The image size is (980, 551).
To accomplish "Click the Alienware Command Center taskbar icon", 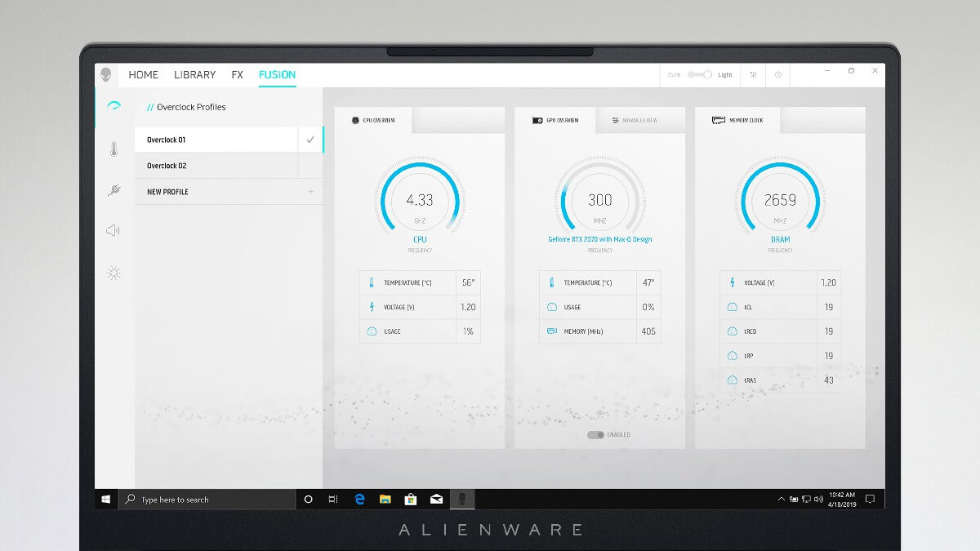I will (x=462, y=499).
